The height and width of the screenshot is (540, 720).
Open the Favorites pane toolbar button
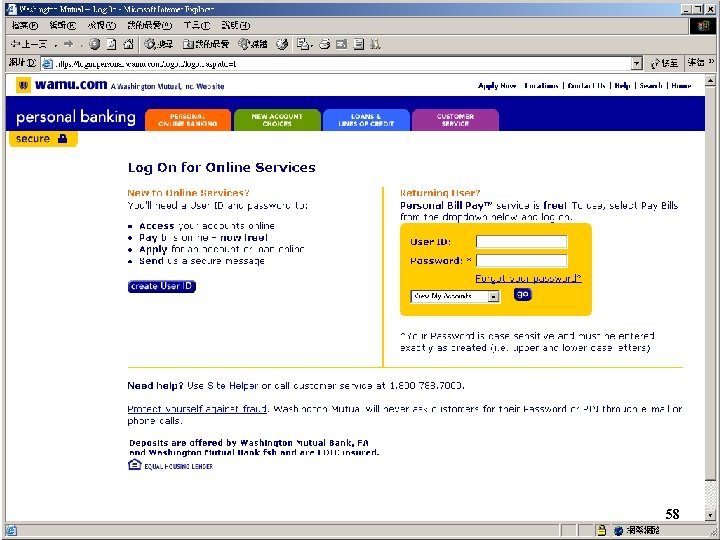(x=206, y=44)
